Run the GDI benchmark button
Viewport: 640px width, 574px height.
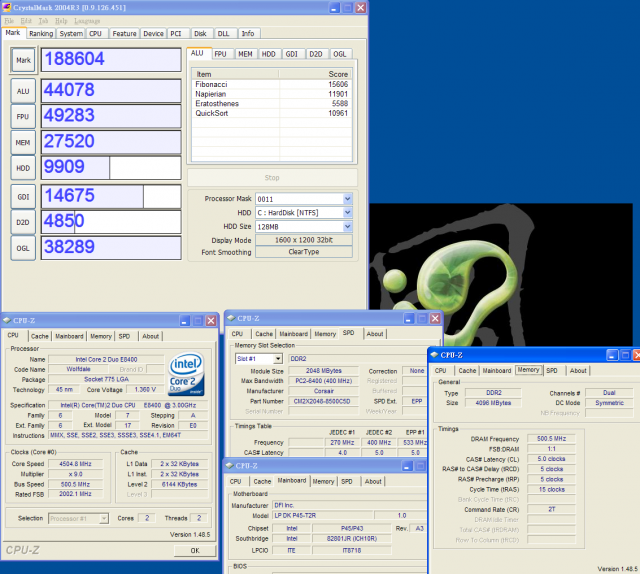pyautogui.click(x=23, y=197)
